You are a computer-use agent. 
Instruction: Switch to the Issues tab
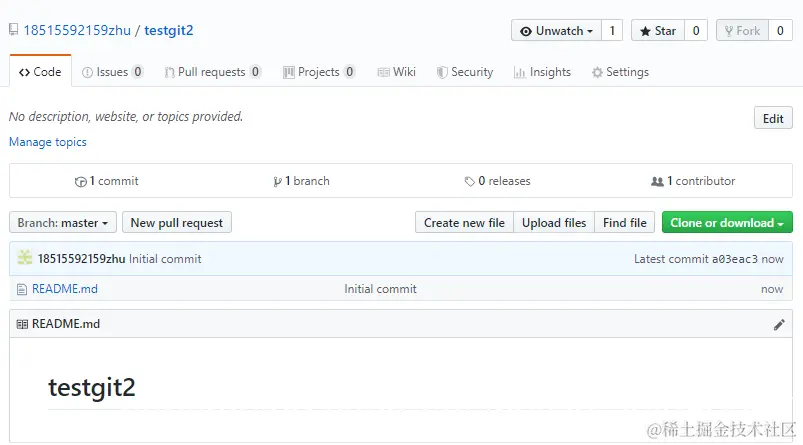pos(112,72)
